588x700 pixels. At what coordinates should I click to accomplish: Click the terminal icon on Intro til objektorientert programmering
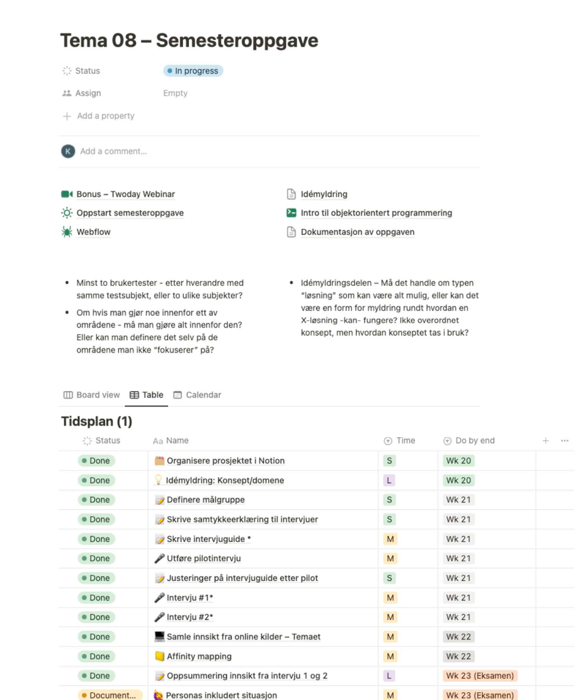point(290,213)
